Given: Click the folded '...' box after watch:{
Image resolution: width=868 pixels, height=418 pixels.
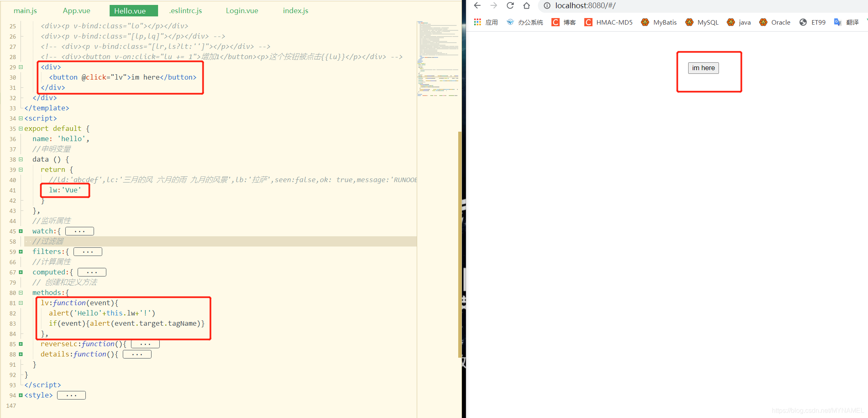Looking at the screenshot, I should 80,231.
